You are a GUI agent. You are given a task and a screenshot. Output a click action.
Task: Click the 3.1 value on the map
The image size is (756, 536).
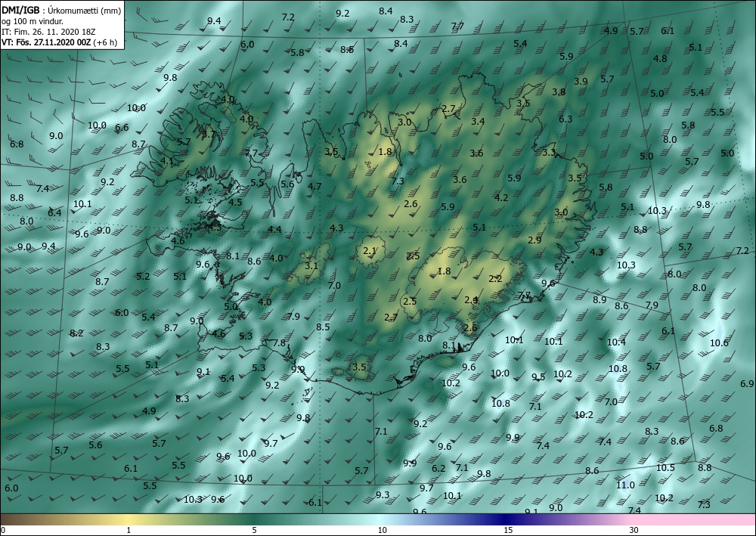[311, 265]
